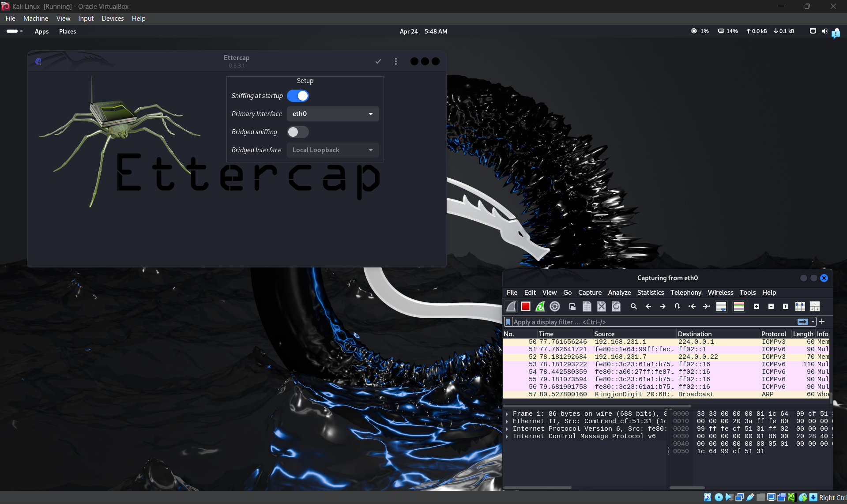Open the Ettercap three-dot options menu

tap(396, 61)
